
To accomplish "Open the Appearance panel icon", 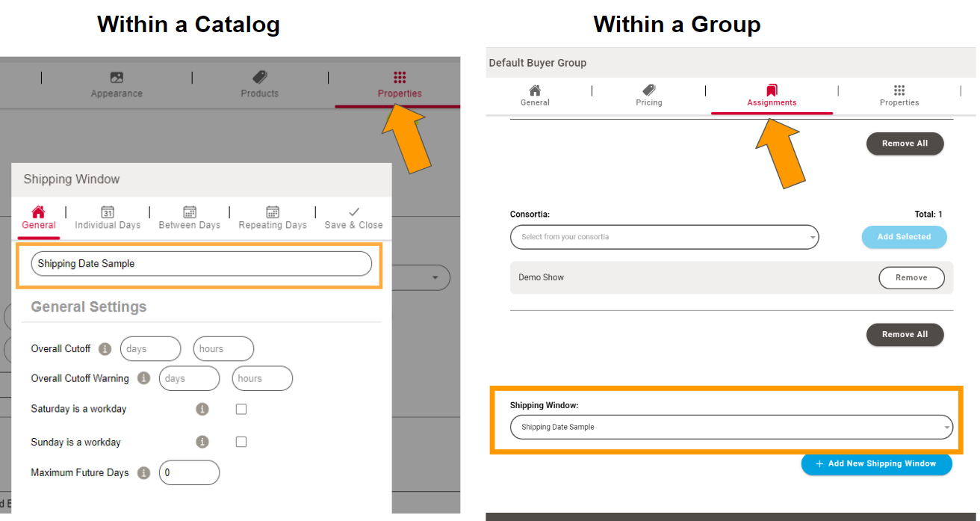I will pyautogui.click(x=117, y=78).
